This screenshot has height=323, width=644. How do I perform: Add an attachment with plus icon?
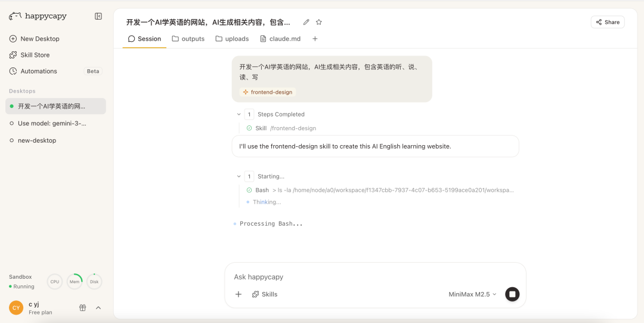point(238,294)
